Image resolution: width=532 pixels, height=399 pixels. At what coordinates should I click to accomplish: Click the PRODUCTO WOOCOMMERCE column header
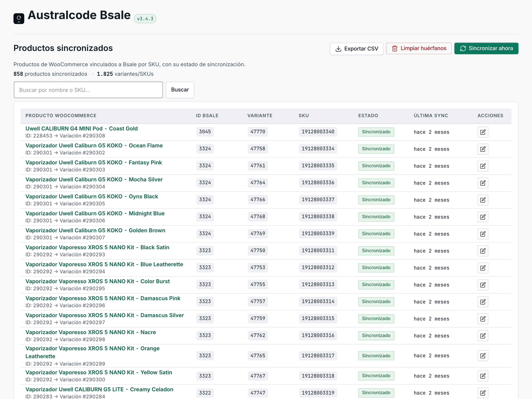click(61, 116)
